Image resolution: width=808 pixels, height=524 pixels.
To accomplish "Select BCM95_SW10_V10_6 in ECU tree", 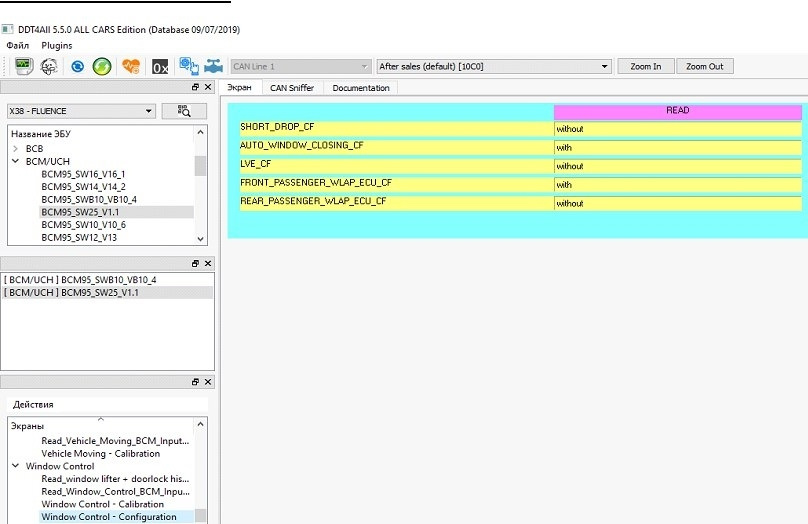I will click(83, 225).
